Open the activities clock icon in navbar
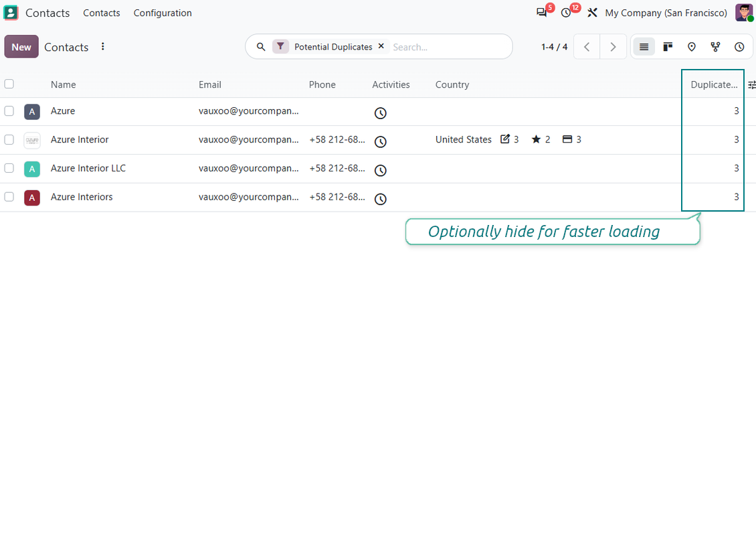 click(566, 13)
